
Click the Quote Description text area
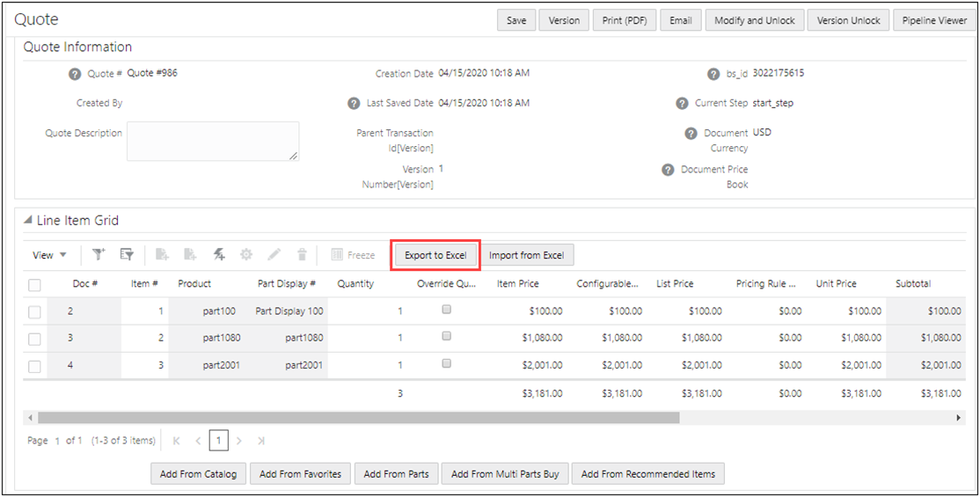213,142
